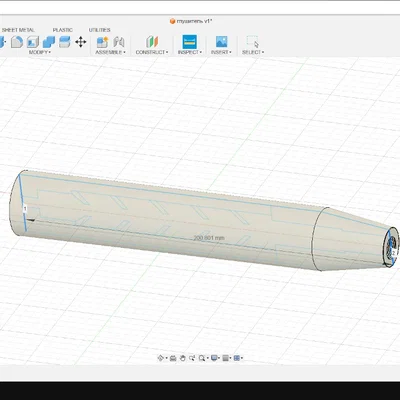Click the document title tab v1*
The height and width of the screenshot is (400, 400).
(x=191, y=21)
